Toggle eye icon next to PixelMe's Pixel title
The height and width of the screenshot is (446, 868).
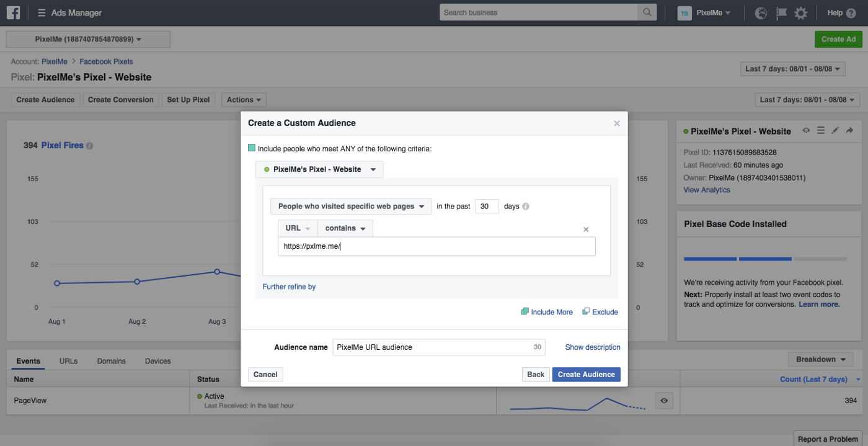click(x=806, y=131)
